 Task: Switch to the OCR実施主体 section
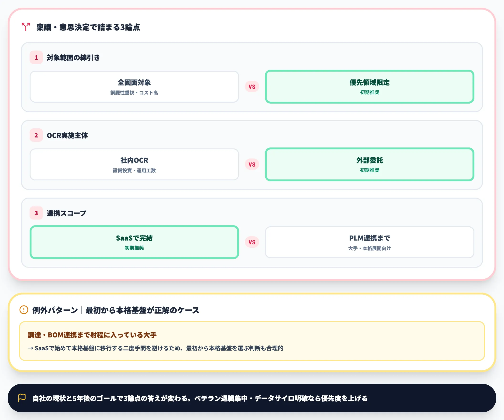[x=68, y=135]
